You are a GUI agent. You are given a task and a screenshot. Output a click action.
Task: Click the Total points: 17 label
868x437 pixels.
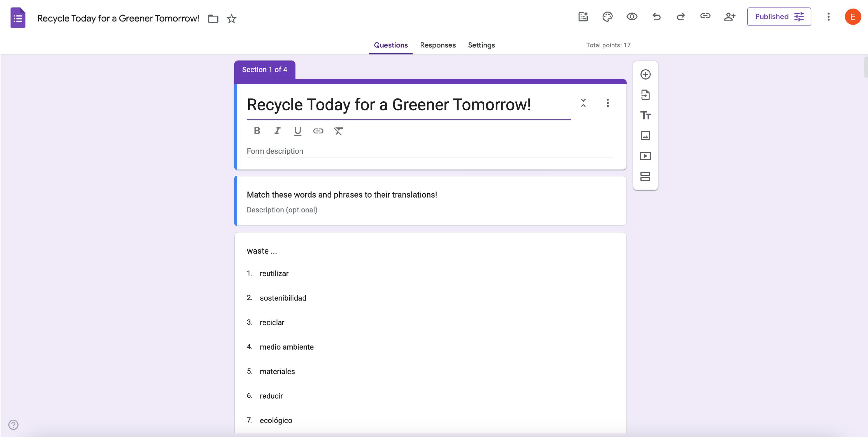(x=608, y=45)
